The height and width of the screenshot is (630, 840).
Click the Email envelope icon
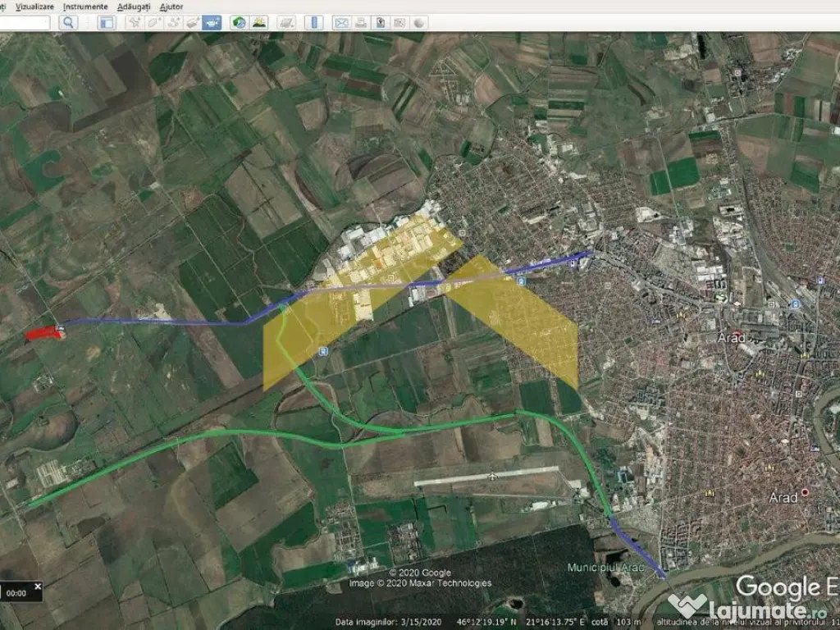(x=340, y=23)
